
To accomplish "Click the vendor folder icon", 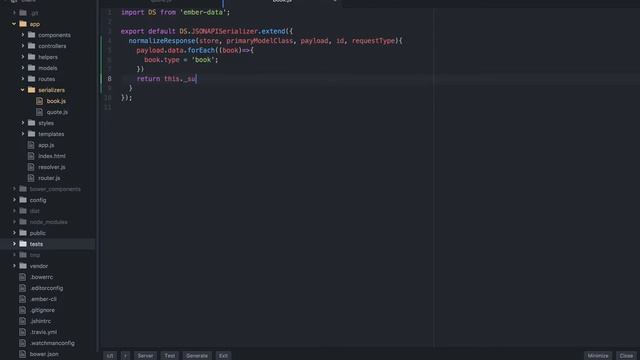I will pos(23,266).
